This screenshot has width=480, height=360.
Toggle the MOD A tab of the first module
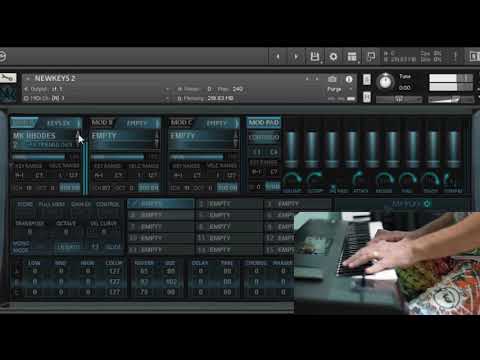coord(23,123)
